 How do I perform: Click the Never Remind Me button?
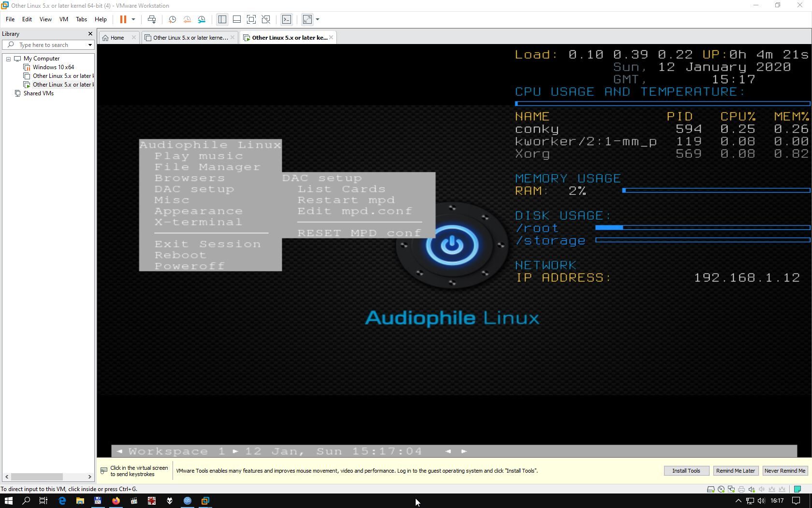pyautogui.click(x=784, y=471)
